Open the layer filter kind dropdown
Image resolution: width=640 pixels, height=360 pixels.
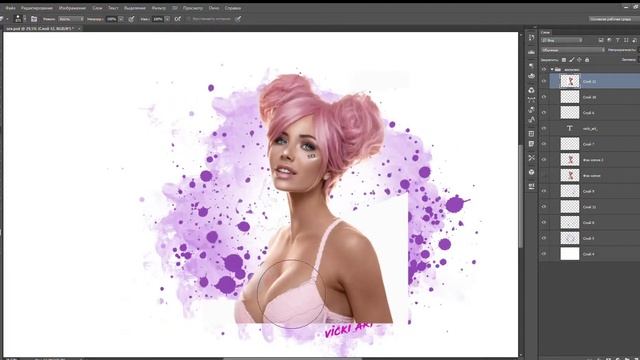tap(562, 40)
